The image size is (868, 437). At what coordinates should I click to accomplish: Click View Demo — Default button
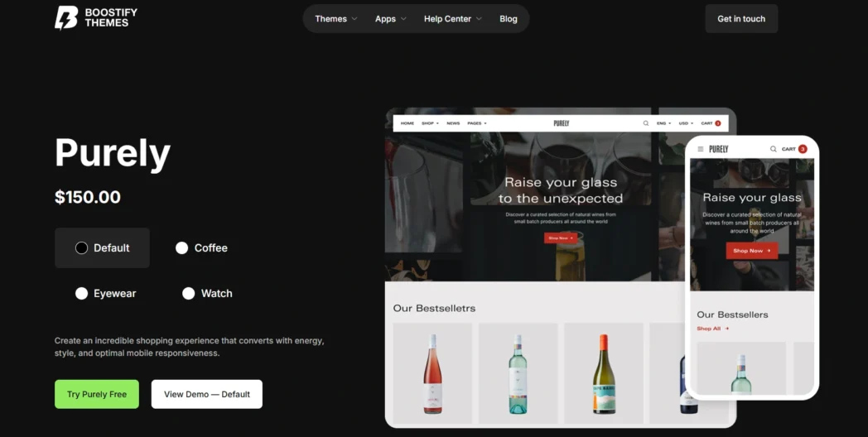tap(206, 394)
